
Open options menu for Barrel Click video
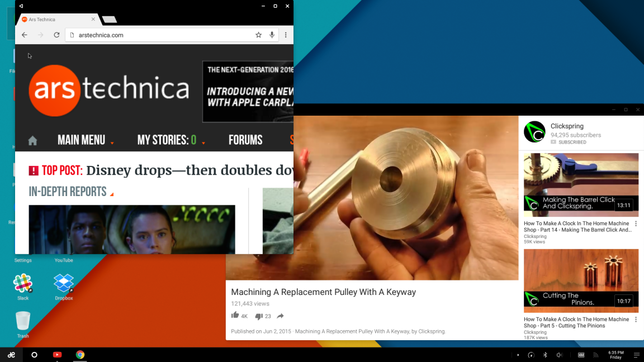pyautogui.click(x=635, y=223)
